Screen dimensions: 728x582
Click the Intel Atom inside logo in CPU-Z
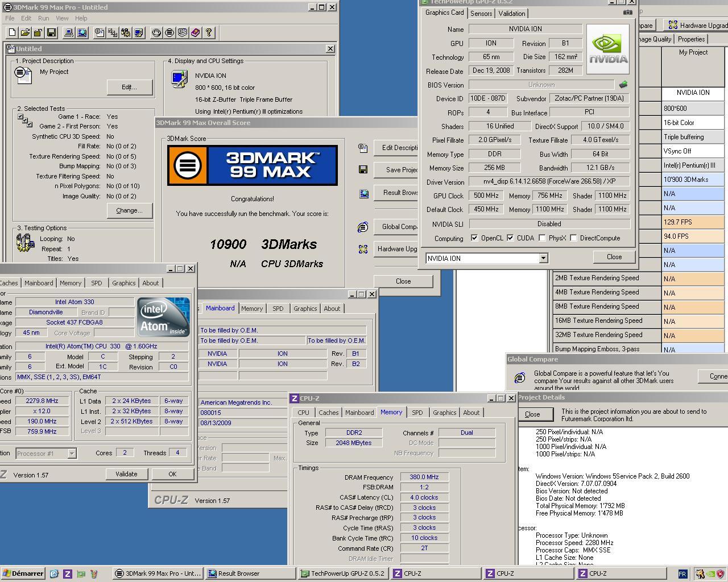point(164,317)
